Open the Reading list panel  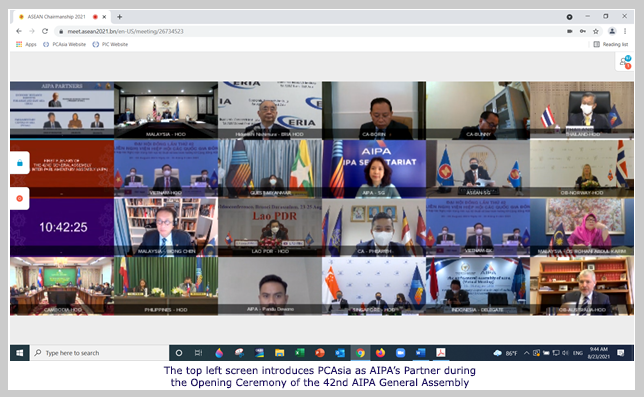(611, 44)
